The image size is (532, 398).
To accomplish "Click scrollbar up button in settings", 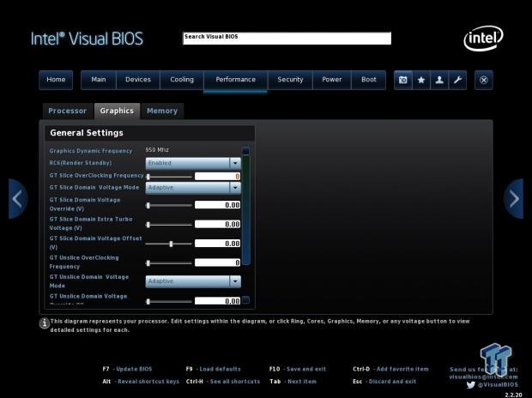I will [246, 151].
